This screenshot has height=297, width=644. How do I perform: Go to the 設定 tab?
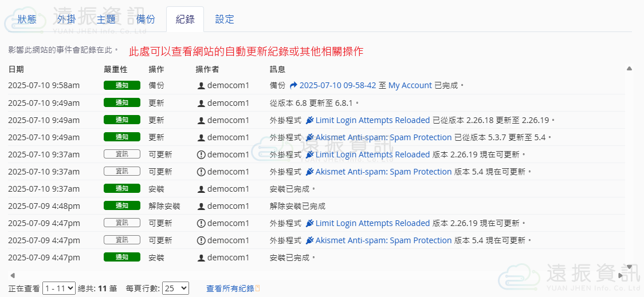tap(225, 19)
